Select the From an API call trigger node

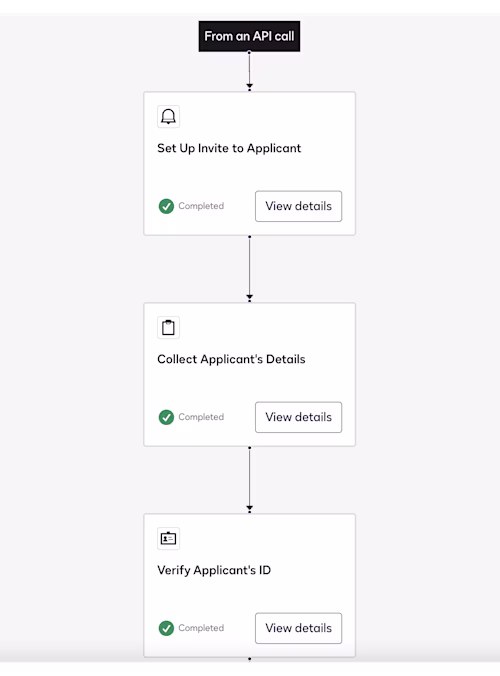tap(249, 36)
